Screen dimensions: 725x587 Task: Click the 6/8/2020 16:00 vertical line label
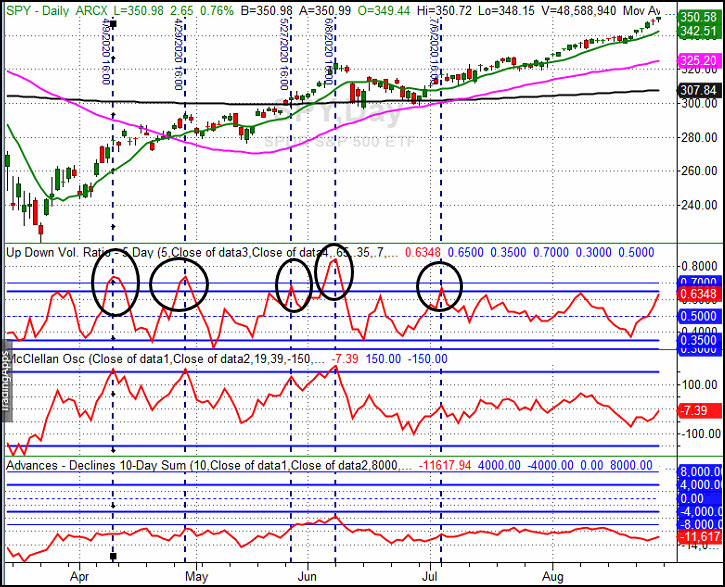pyautogui.click(x=329, y=52)
